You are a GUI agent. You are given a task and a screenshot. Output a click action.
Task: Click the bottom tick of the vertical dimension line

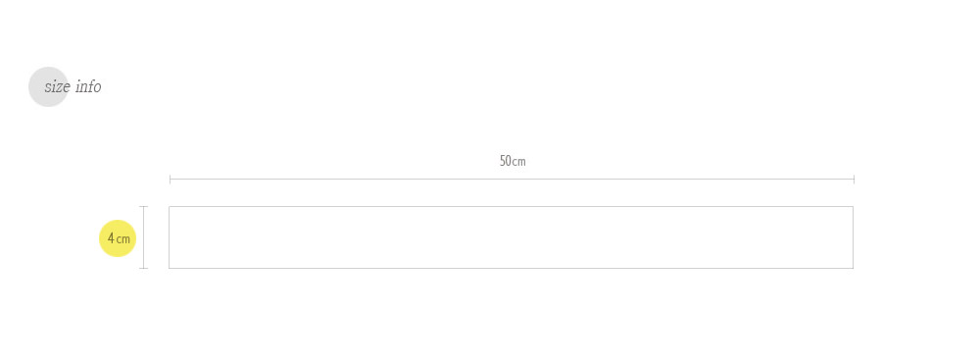click(x=144, y=268)
